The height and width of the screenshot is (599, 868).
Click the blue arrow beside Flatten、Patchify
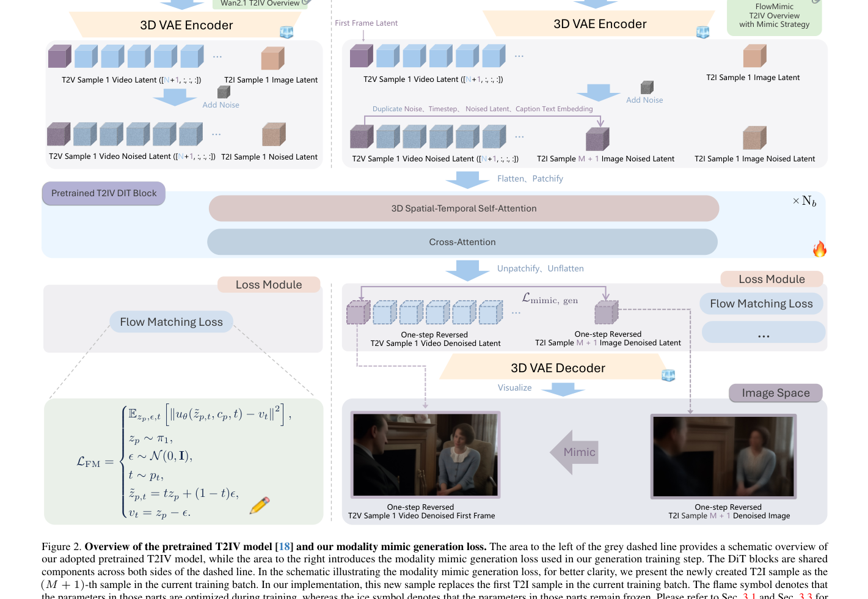point(467,180)
